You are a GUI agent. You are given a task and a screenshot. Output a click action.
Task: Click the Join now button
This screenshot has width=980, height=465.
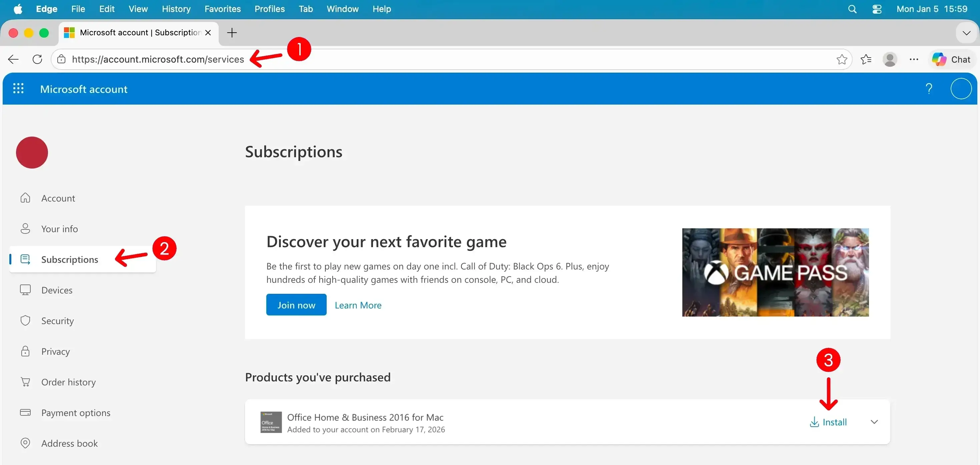tap(296, 304)
